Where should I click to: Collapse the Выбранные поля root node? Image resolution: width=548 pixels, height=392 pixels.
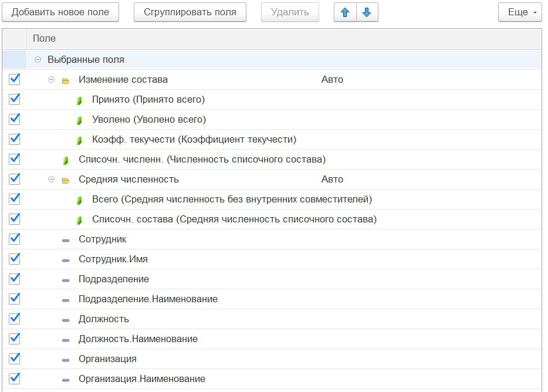coord(38,60)
